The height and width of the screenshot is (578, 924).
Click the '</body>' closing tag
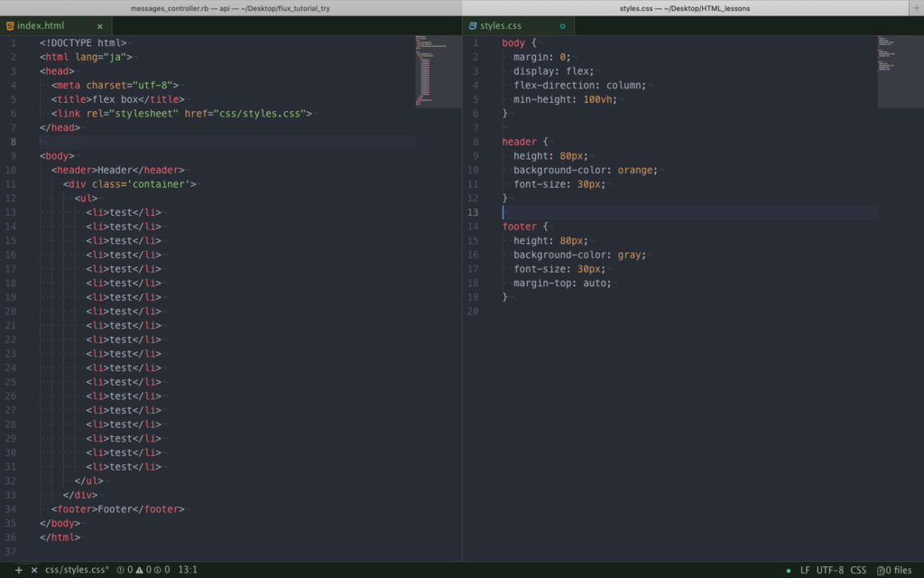(60, 524)
